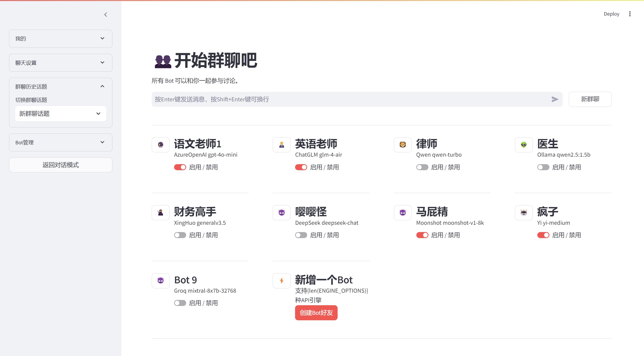Image resolution: width=644 pixels, height=356 pixels.
Task: Click the 切换群聊话题 label
Action: pyautogui.click(x=31, y=100)
